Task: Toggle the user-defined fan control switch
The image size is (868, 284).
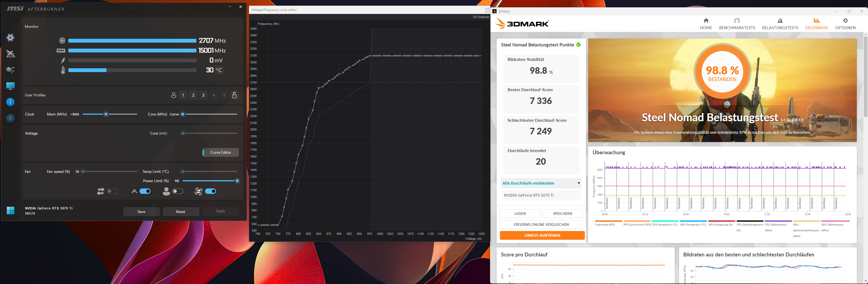Action: click(x=178, y=191)
